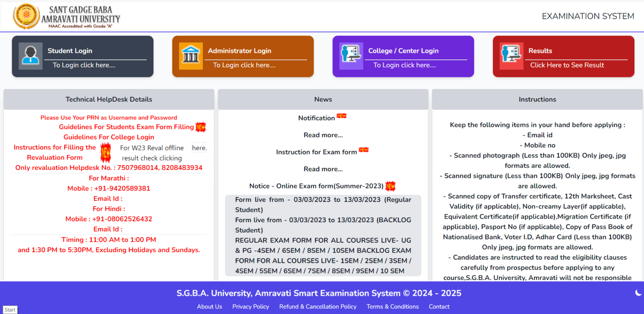
Task: Click the College / Center Login monitor icon
Action: pos(351,56)
